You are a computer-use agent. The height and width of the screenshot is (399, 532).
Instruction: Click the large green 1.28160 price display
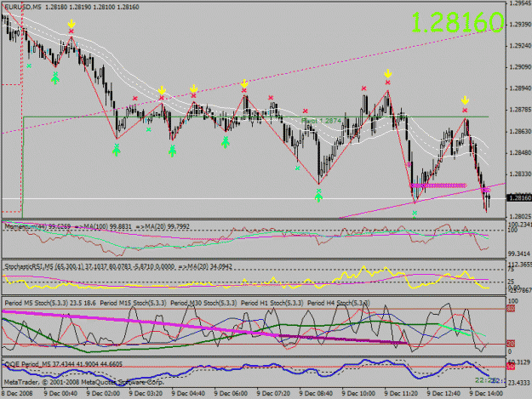pyautogui.click(x=457, y=22)
